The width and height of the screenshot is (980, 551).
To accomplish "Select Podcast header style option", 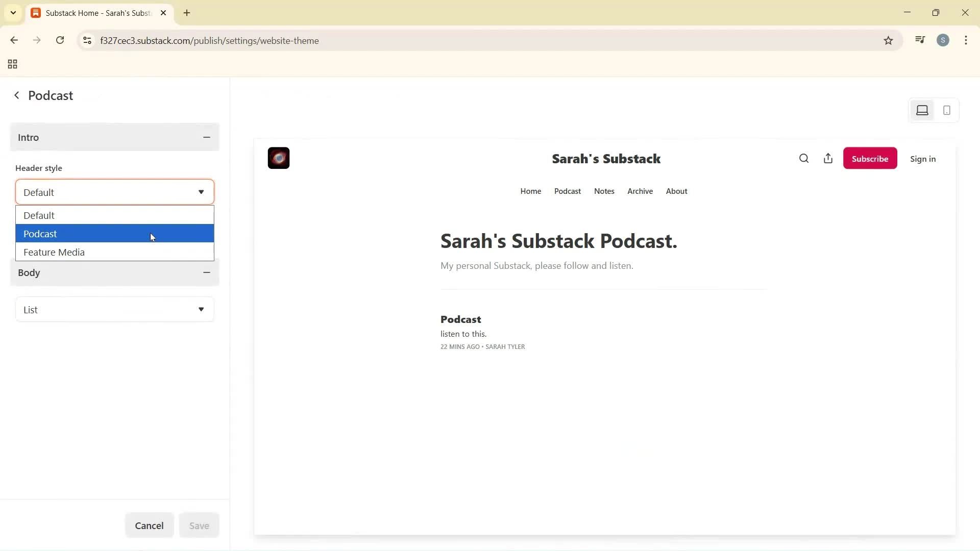I will tap(114, 234).
